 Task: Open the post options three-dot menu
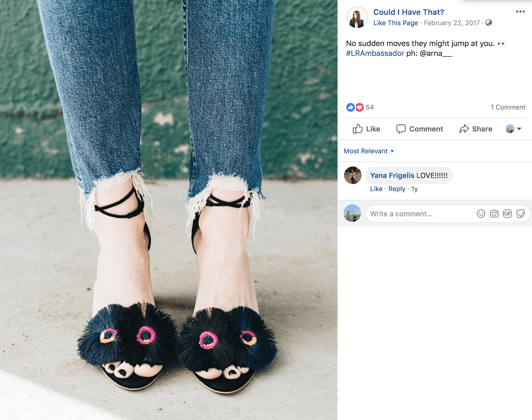click(x=520, y=12)
